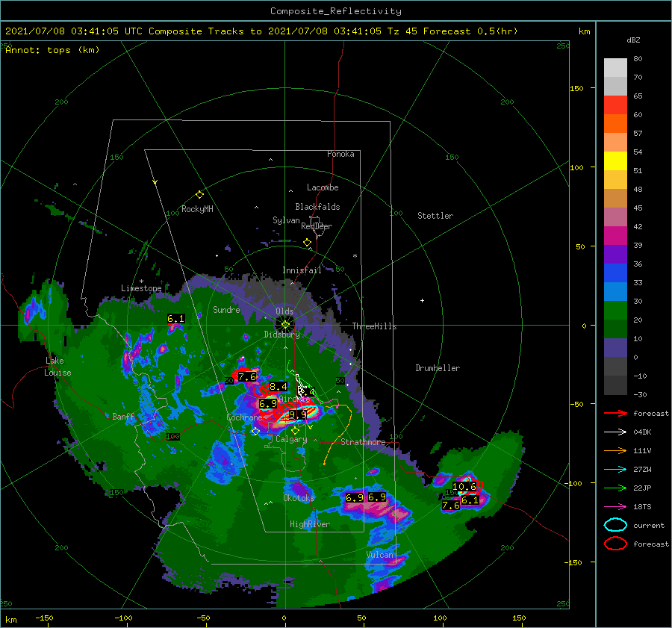Click the Cochrane city label
The width and height of the screenshot is (672, 628).
[x=244, y=417]
